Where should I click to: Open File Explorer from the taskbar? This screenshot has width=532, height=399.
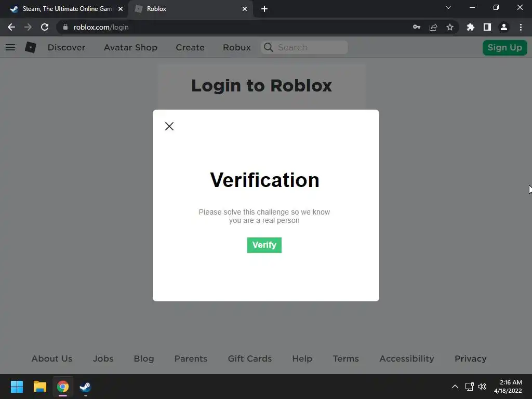coord(39,387)
